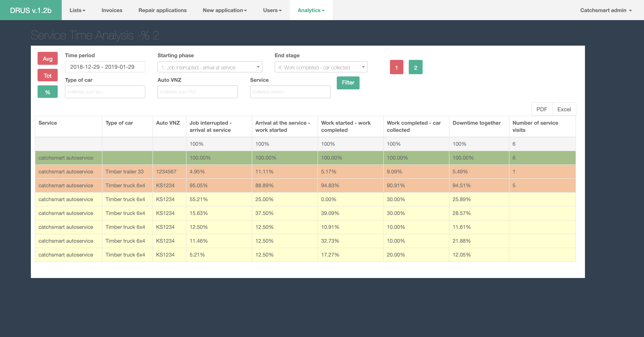
Task: Switch to Tot view mode
Action: point(47,76)
